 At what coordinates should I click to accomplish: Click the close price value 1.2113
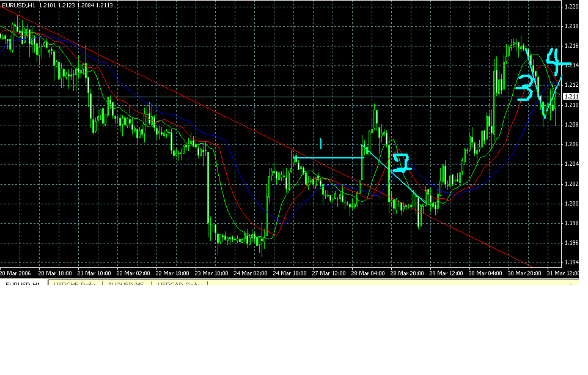[x=105, y=6]
